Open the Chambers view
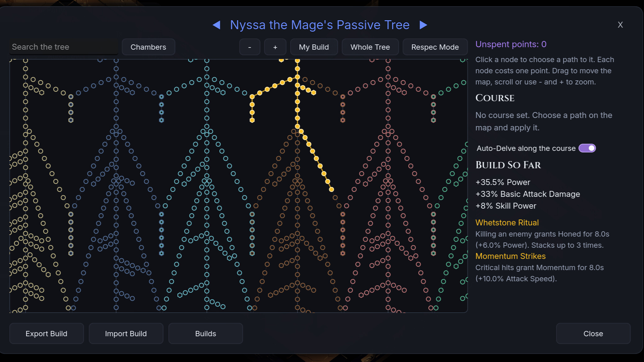Image resolution: width=644 pixels, height=362 pixels. 148,47
